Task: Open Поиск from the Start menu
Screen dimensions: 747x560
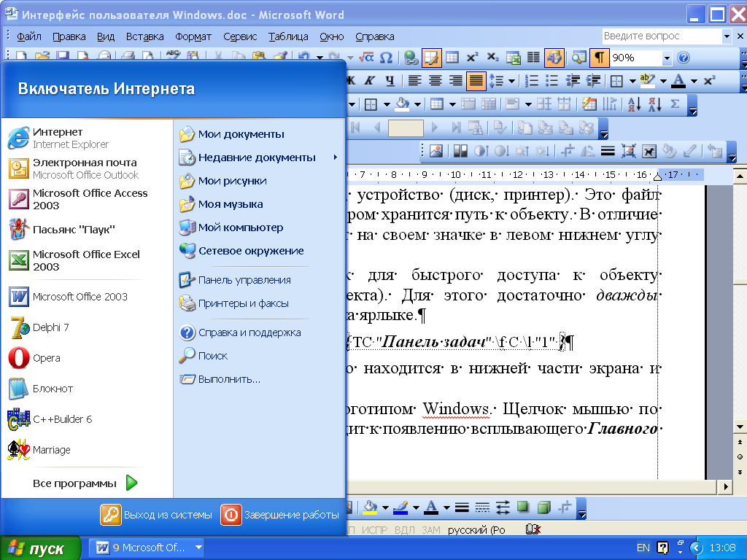Action: point(259,356)
